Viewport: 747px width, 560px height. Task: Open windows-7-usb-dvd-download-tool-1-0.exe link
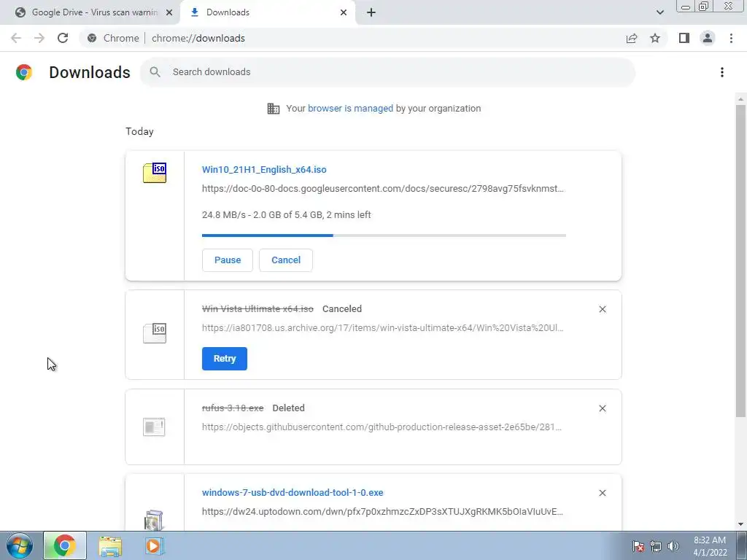(x=293, y=492)
